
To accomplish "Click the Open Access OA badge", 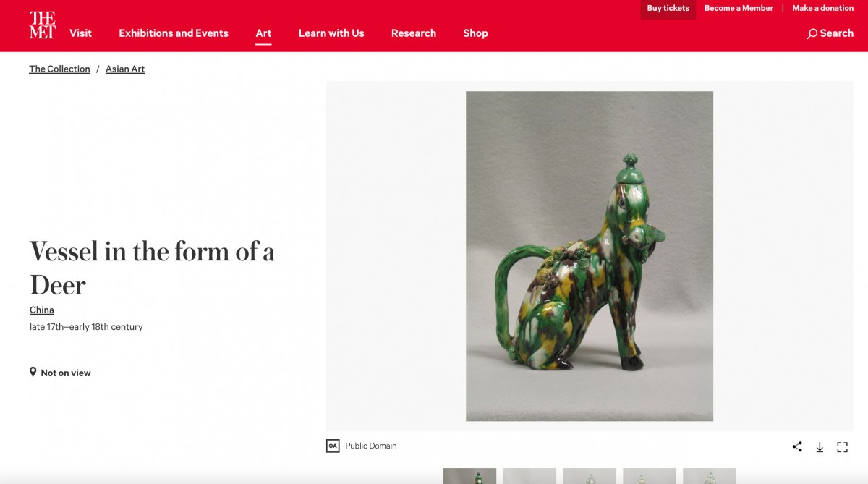I will pyautogui.click(x=333, y=446).
